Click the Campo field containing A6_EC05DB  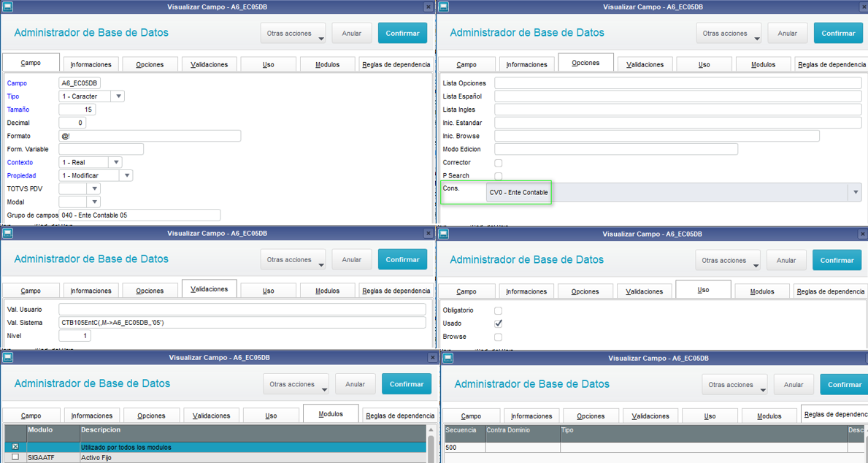[80, 83]
